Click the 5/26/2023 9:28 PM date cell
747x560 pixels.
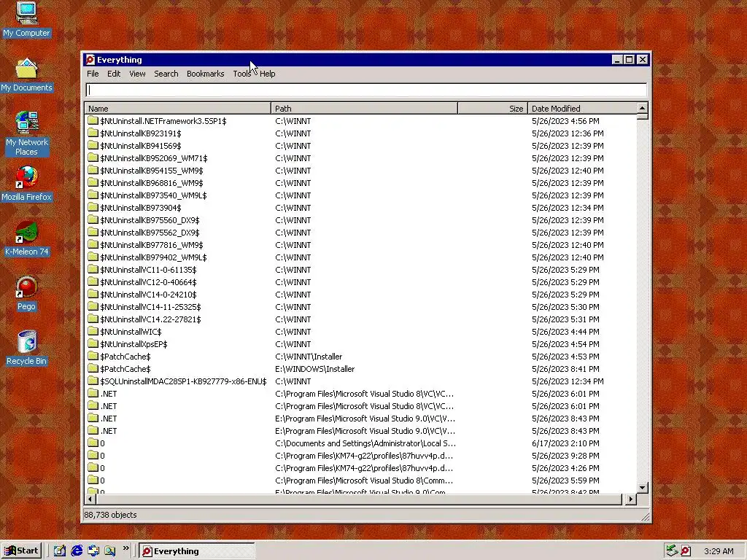tap(565, 455)
